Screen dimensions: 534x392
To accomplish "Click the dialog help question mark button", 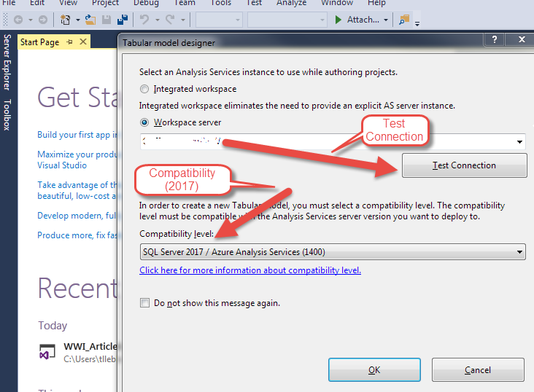I will (495, 39).
